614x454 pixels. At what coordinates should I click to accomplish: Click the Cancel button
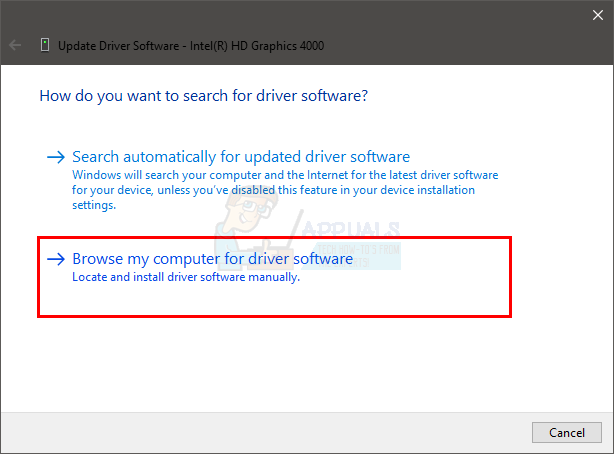tap(567, 432)
